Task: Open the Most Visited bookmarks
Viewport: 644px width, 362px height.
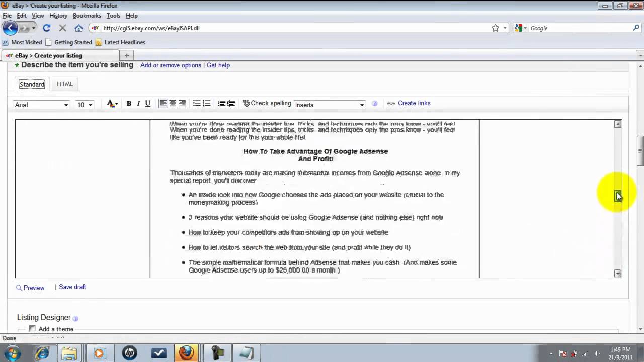Action: 23,42
